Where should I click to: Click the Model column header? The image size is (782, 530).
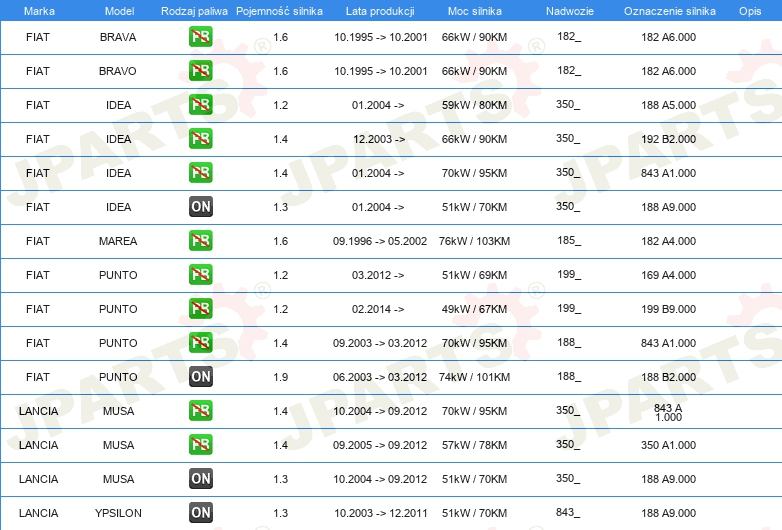pyautogui.click(x=119, y=11)
